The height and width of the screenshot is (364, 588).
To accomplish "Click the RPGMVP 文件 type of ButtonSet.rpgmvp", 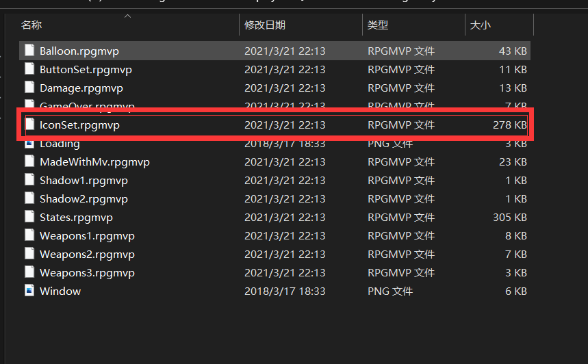I will coord(401,70).
